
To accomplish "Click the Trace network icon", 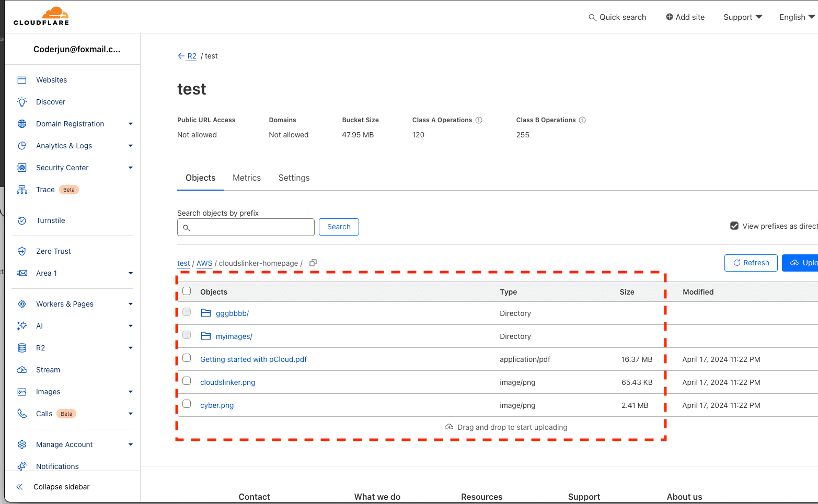I will point(22,190).
